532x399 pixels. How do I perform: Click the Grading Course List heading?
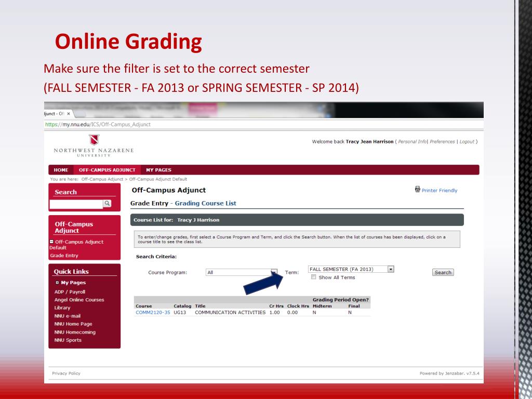(x=205, y=203)
